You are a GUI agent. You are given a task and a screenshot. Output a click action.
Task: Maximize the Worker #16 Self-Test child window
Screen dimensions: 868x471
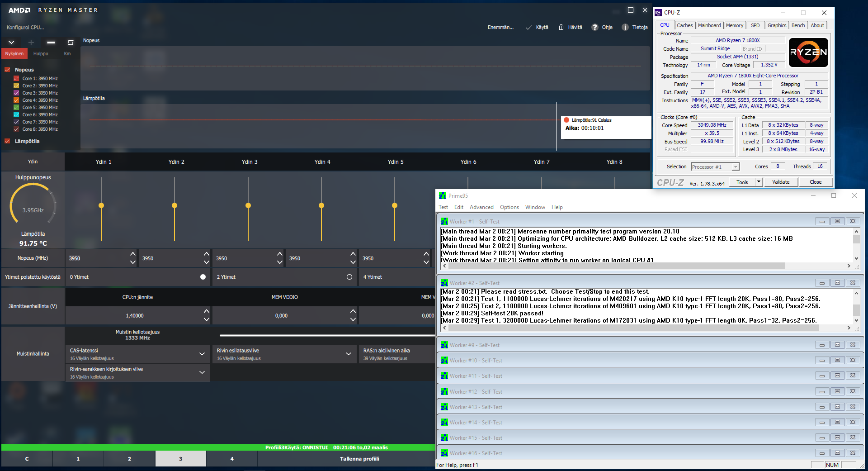click(837, 453)
